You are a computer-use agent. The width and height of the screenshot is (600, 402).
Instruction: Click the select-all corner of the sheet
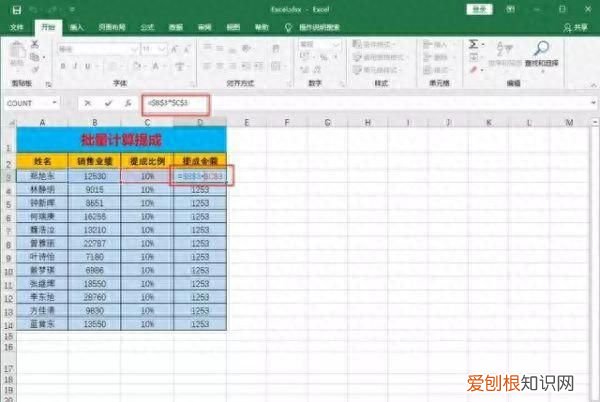tap(11, 122)
